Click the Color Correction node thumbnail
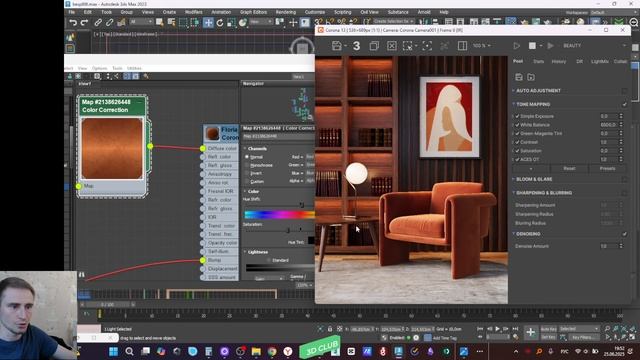This screenshot has width=640, height=360. point(112,149)
